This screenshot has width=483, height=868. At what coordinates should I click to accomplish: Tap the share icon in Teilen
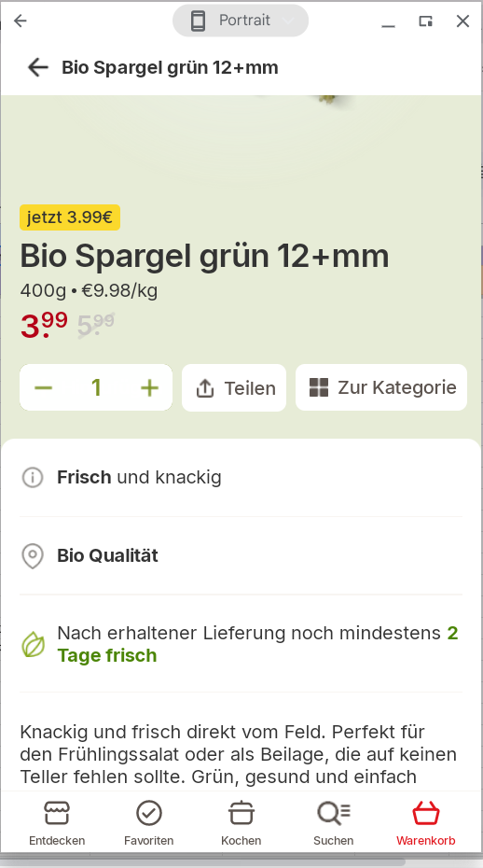click(205, 388)
